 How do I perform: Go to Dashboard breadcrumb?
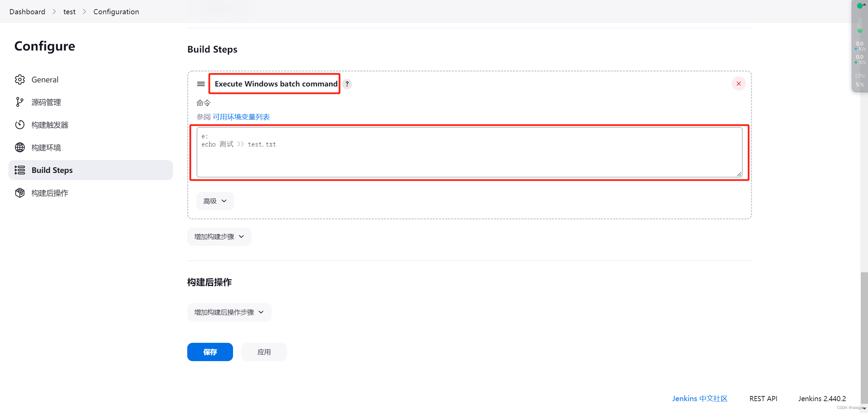click(27, 12)
